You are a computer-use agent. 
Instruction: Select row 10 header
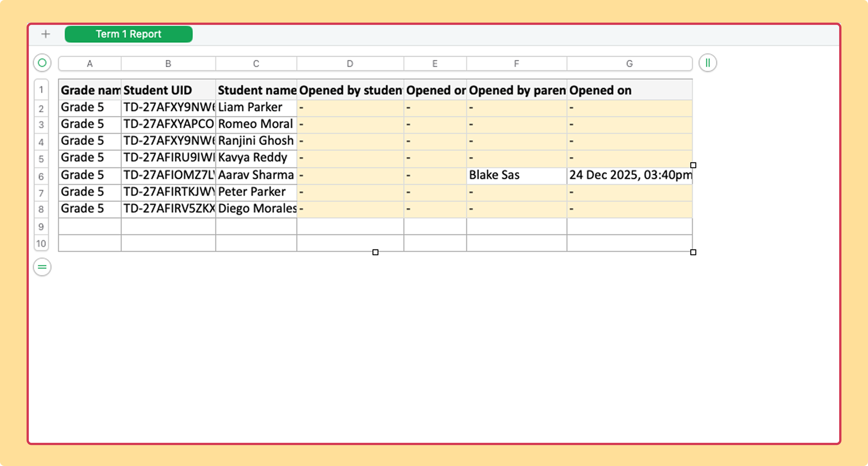(41, 243)
